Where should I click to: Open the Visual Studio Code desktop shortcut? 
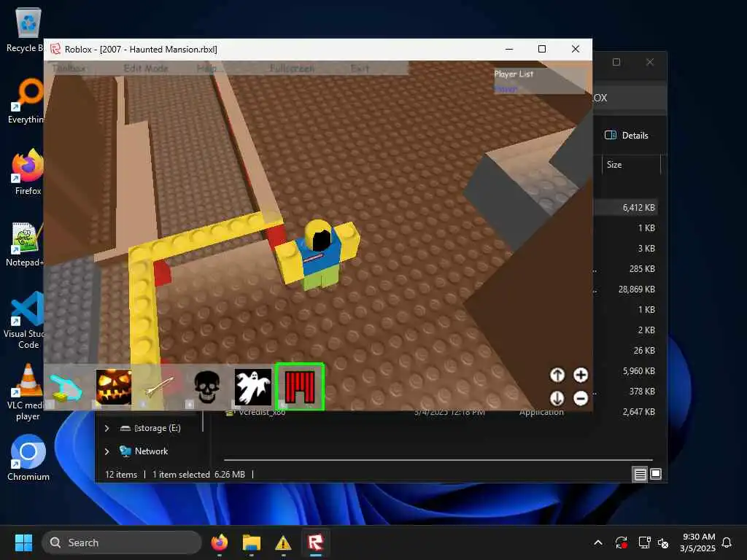[x=26, y=320]
